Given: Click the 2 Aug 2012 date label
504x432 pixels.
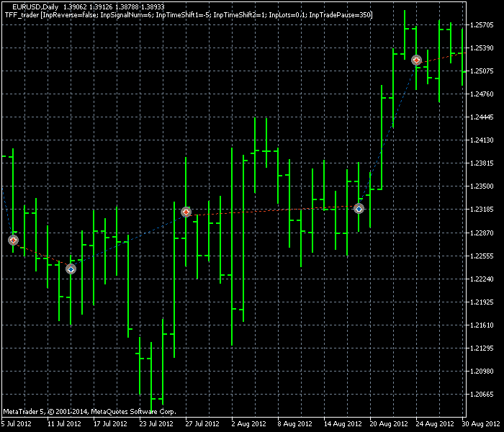Looking at the screenshot, I should point(249,423).
